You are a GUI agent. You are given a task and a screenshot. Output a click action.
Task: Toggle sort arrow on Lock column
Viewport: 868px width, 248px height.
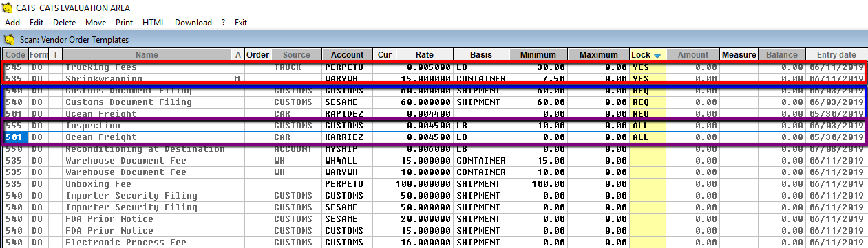(x=657, y=56)
